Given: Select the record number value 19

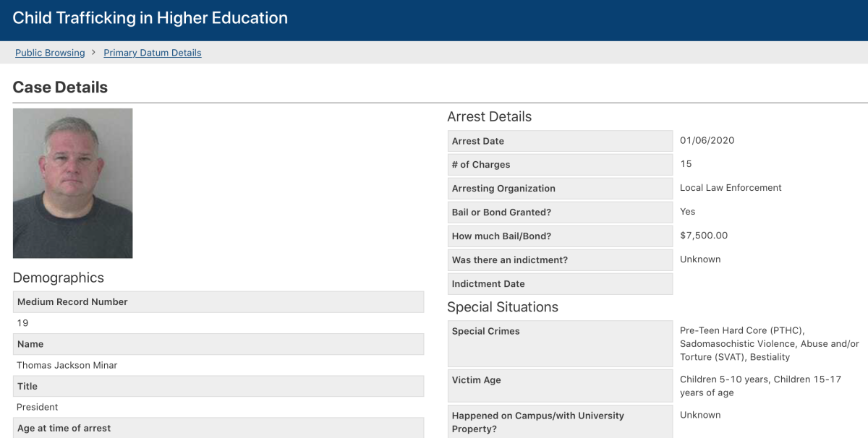Looking at the screenshot, I should pyautogui.click(x=22, y=323).
